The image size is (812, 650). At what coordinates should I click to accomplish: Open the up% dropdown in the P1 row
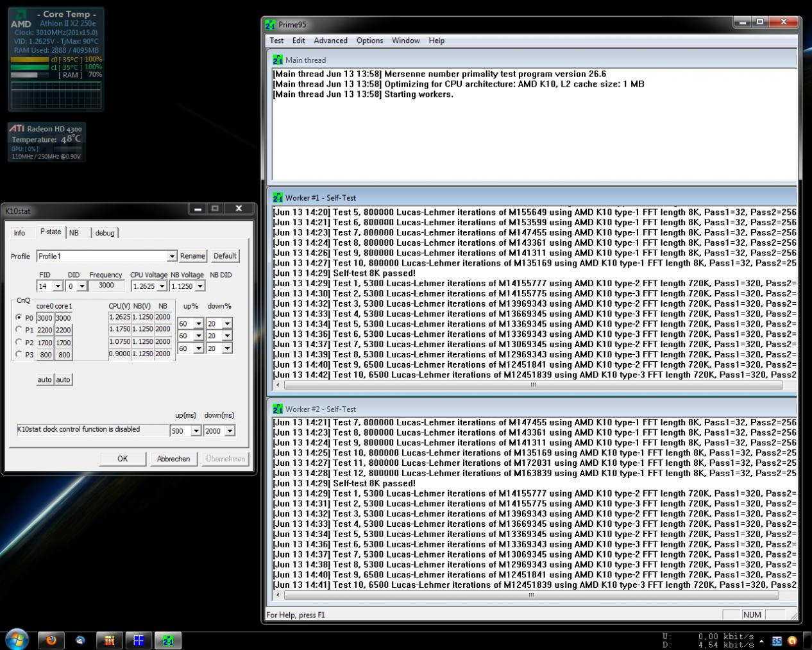[198, 336]
